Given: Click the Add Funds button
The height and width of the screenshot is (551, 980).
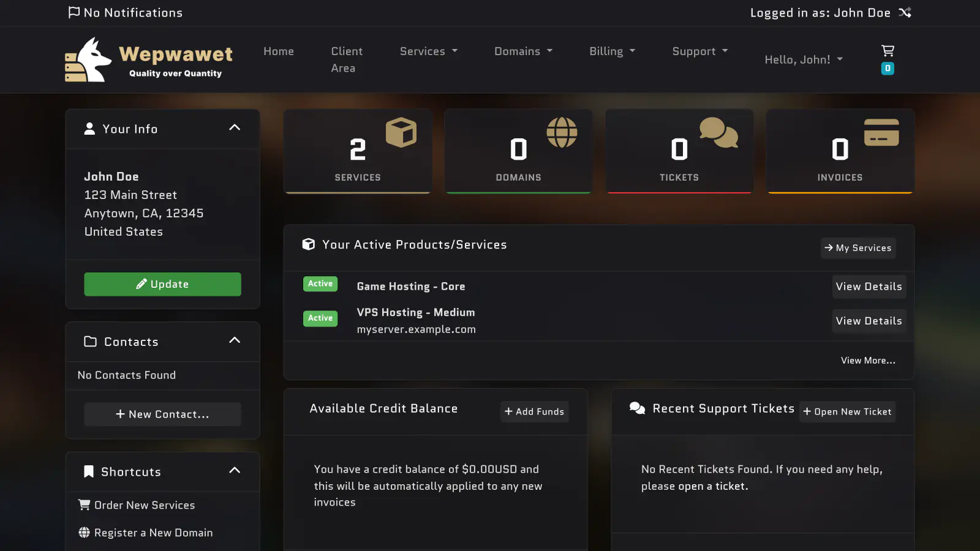Looking at the screenshot, I should [x=534, y=411].
